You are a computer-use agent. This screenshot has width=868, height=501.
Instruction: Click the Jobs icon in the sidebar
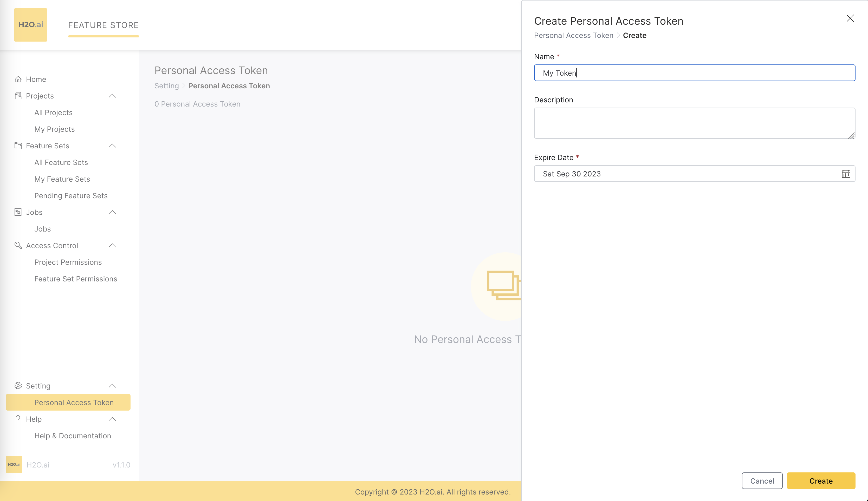click(18, 212)
